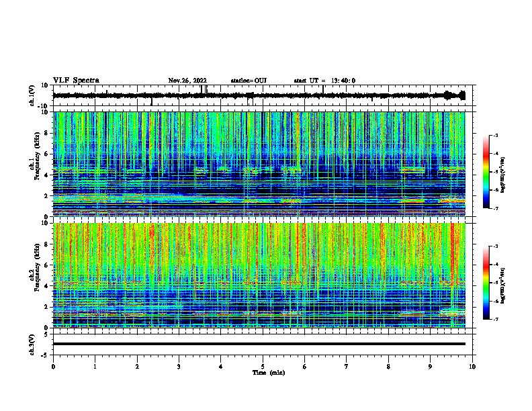Viewport: 532px width, 411px height.
Task: Click the "7" tick on the time axis
Action: 347,367
